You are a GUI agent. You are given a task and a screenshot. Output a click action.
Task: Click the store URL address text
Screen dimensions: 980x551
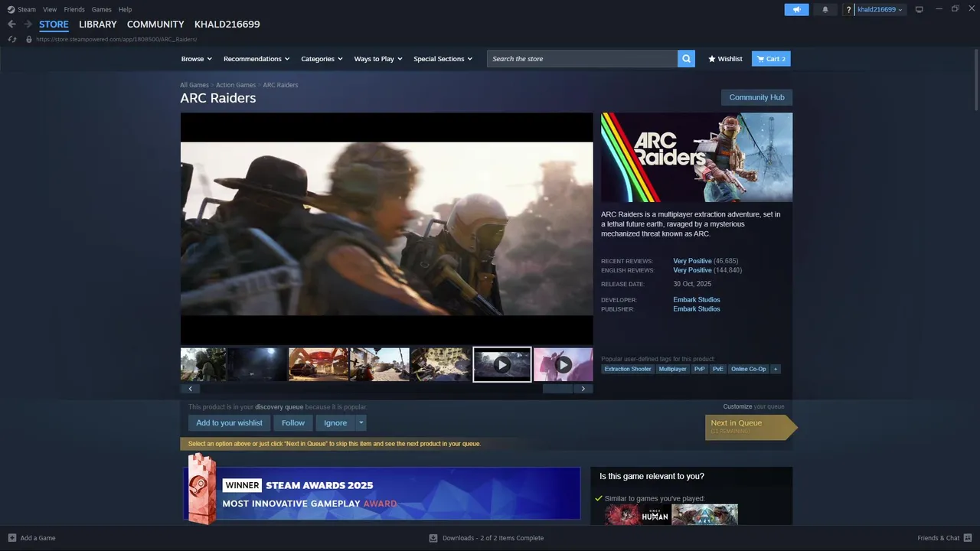point(116,39)
